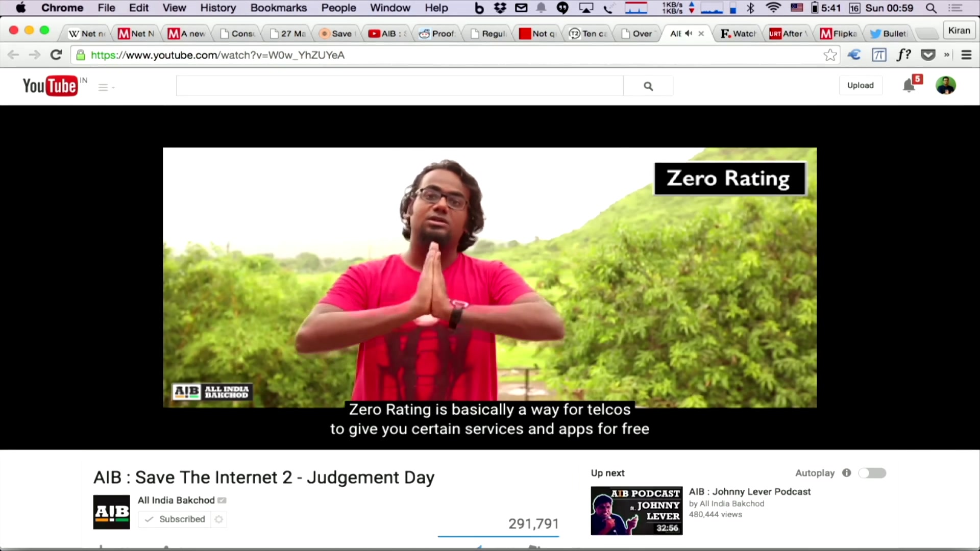Click the AirPlay display icon
This screenshot has height=551, width=980.
coord(586,8)
